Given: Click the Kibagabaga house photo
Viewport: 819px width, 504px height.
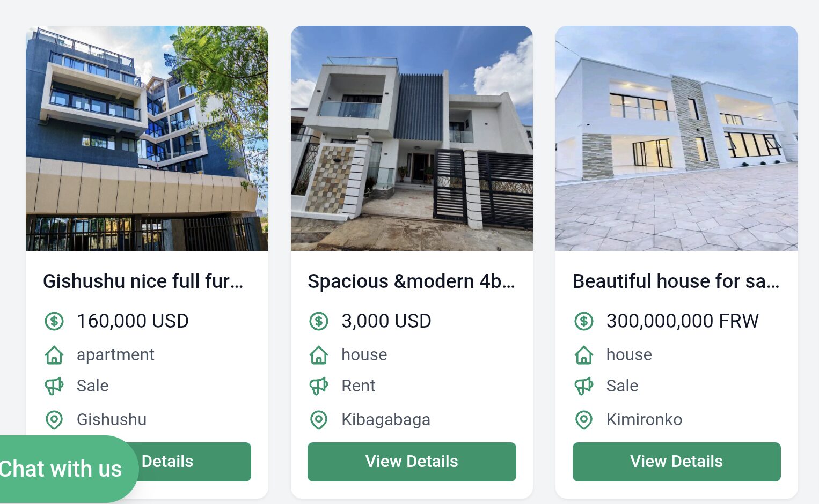Looking at the screenshot, I should pyautogui.click(x=412, y=138).
